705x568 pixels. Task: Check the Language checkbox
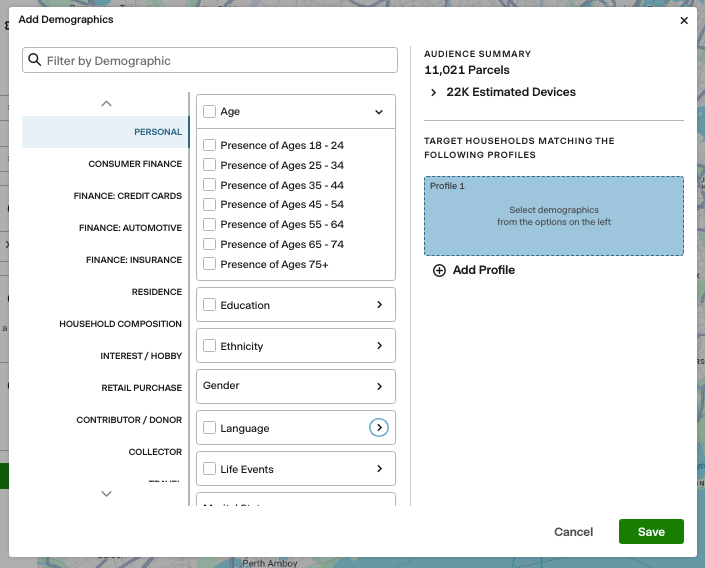click(210, 428)
